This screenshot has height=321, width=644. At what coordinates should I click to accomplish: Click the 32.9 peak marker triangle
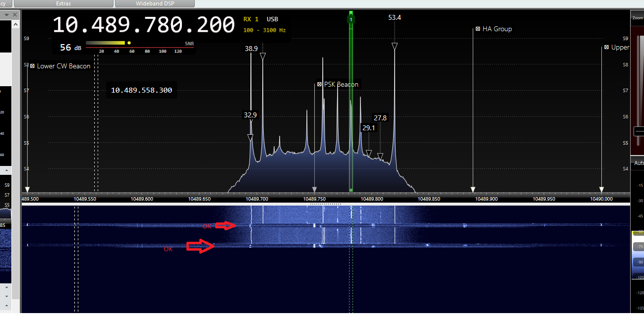coord(250,137)
